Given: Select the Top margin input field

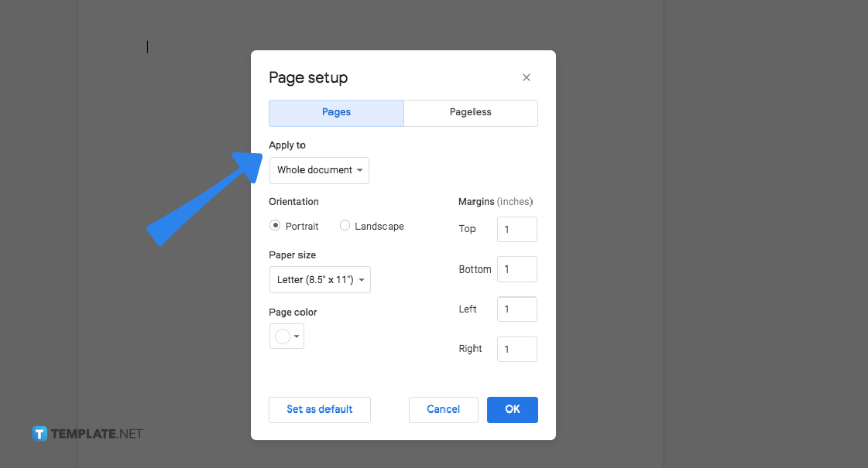Looking at the screenshot, I should click(516, 229).
